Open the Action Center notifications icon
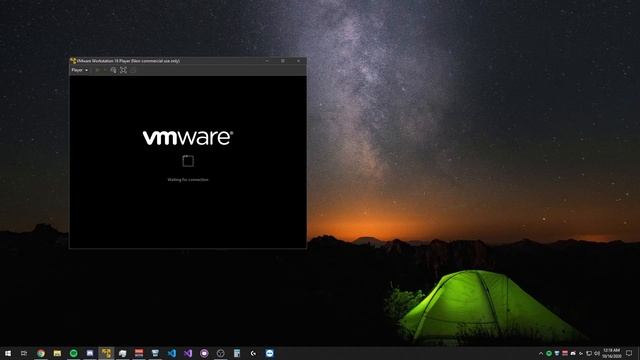The width and height of the screenshot is (640, 360). pyautogui.click(x=629, y=353)
